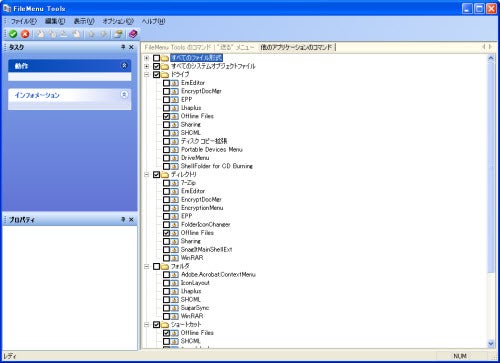Open the ヘルプ menu
This screenshot has width=500, height=363.
tap(153, 22)
